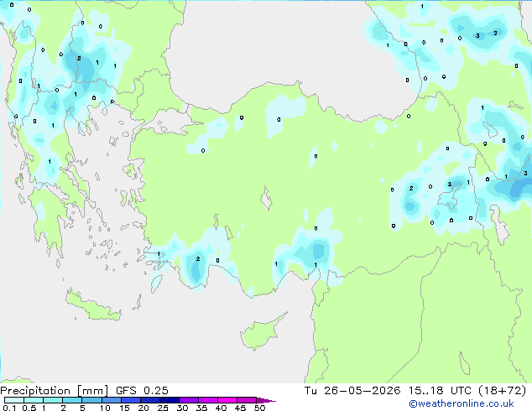Image resolution: width=532 pixels, height=411 pixels.
Task: Select the 35–40 mm violet legend swatch
Action: [208, 400]
